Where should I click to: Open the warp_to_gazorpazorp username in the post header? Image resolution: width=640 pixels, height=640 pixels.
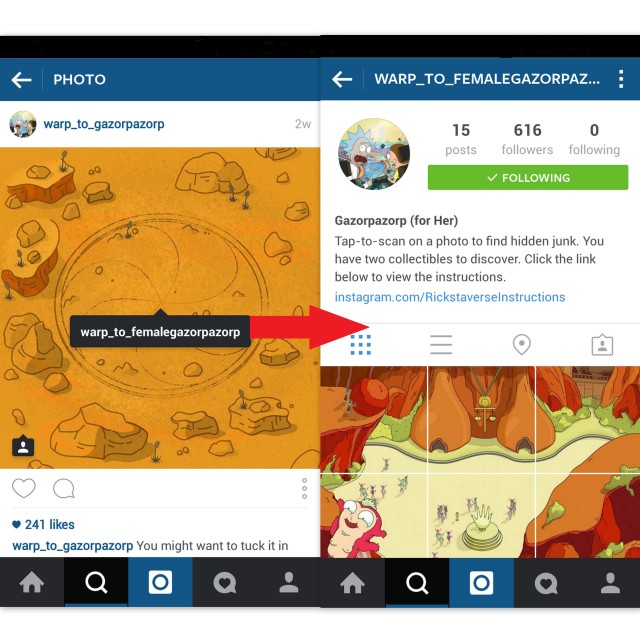104,124
